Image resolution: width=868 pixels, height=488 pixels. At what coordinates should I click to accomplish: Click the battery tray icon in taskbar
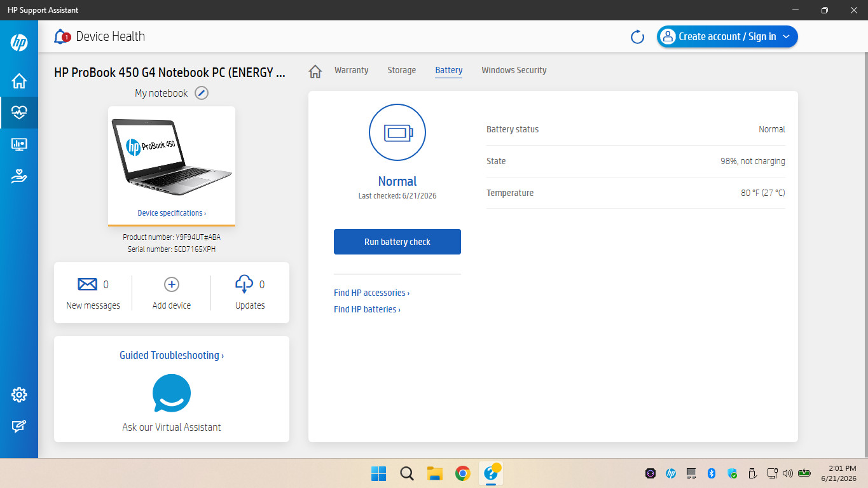(805, 473)
